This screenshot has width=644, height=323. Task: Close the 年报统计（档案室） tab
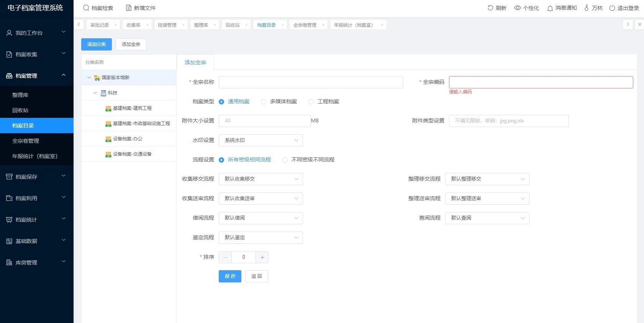coord(382,25)
